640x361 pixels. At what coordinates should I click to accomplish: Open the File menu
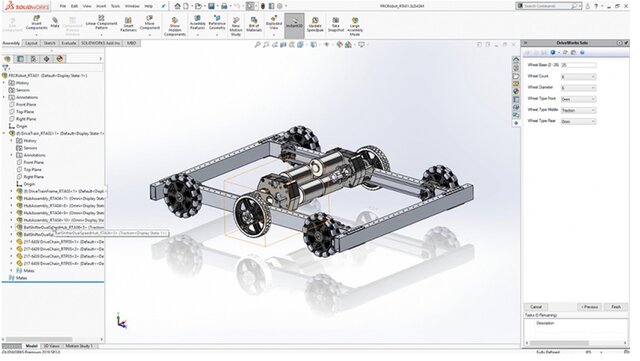click(62, 6)
